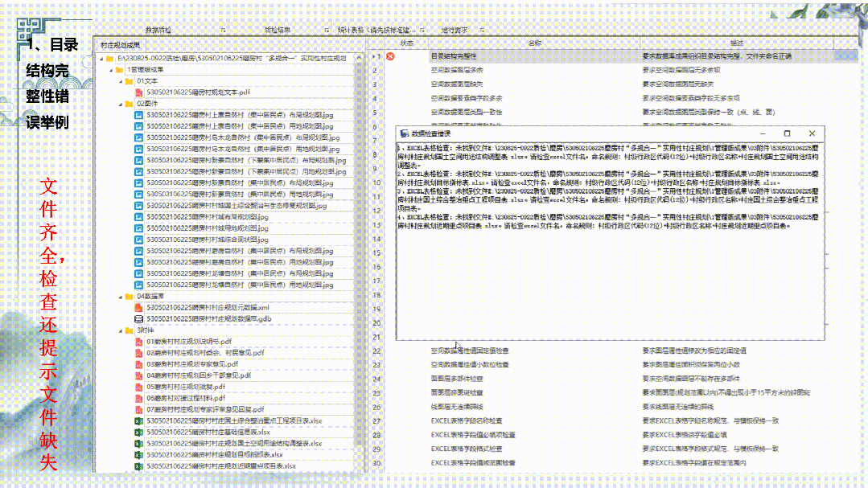Click Excel icon of 规划近期重点项目表.xlsx
This screenshot has height=488, width=868.
139,466
